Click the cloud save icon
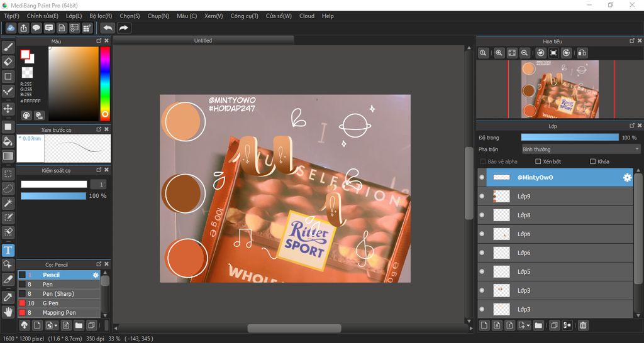 [x=11, y=28]
